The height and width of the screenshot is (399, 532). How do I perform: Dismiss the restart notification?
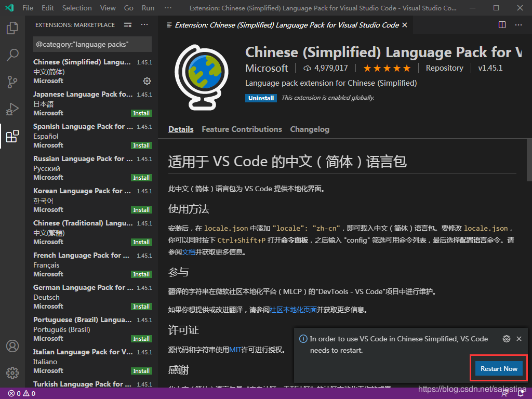519,339
